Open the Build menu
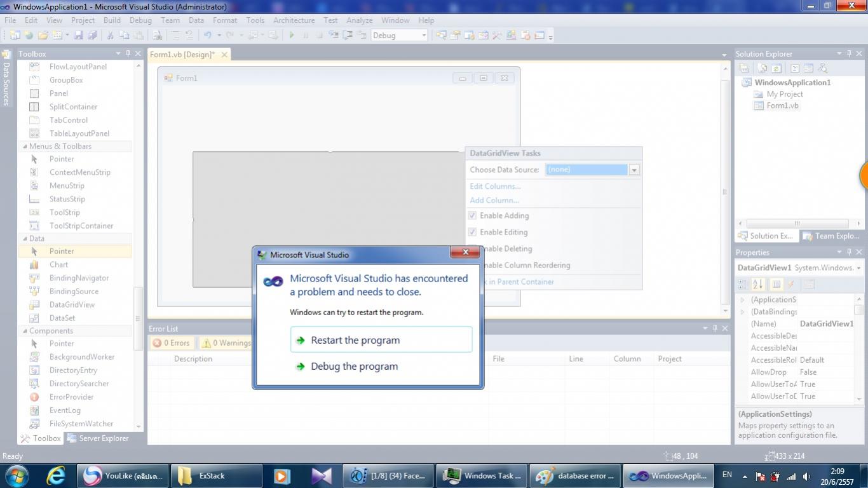Image resolution: width=868 pixels, height=488 pixels. 112,20
